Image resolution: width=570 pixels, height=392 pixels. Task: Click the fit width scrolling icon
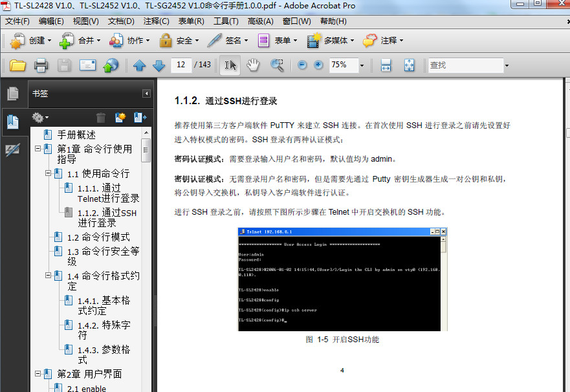pos(386,65)
